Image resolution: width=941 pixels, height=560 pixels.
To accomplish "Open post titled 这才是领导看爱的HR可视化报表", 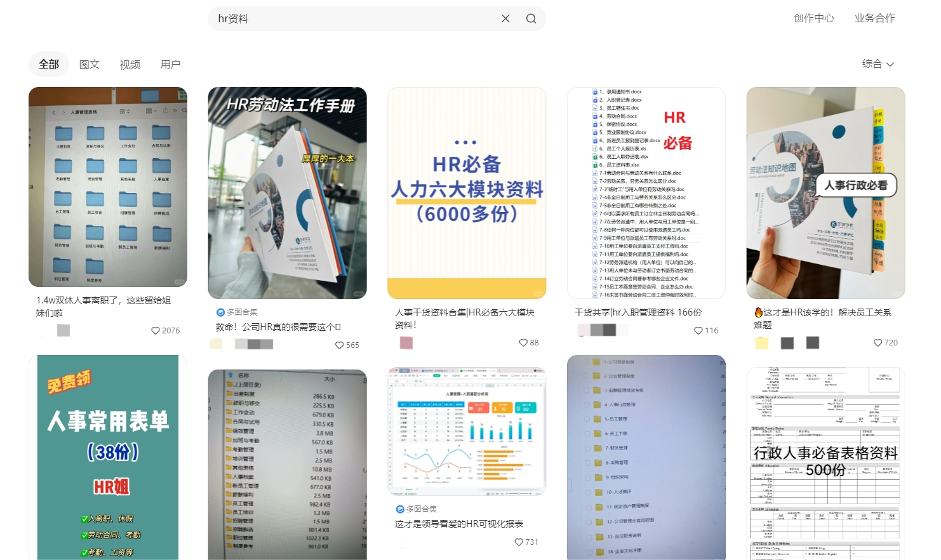I will [x=459, y=524].
